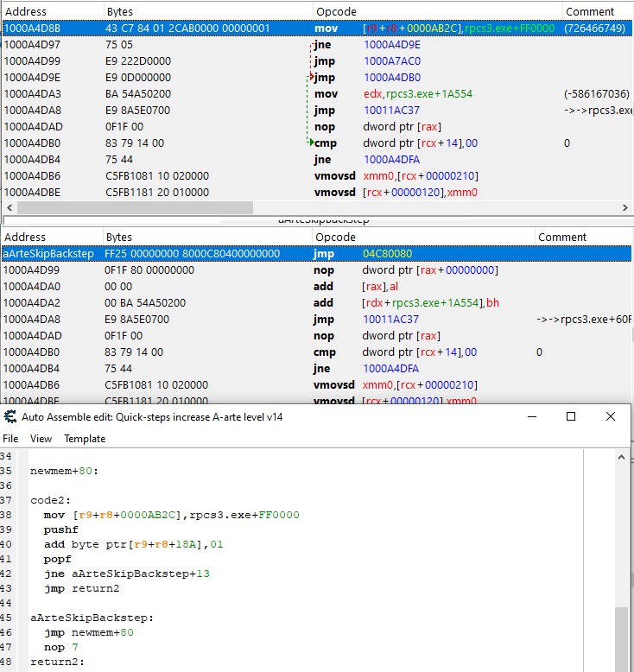This screenshot has height=672, width=634.
Task: Click the Opcode column header in lower pane
Action: point(335,237)
